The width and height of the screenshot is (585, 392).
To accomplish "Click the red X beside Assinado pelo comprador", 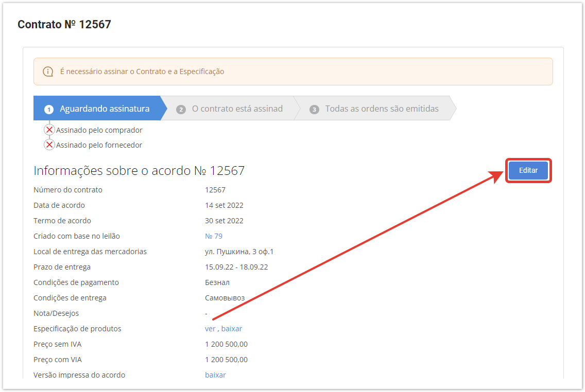I will [x=49, y=130].
